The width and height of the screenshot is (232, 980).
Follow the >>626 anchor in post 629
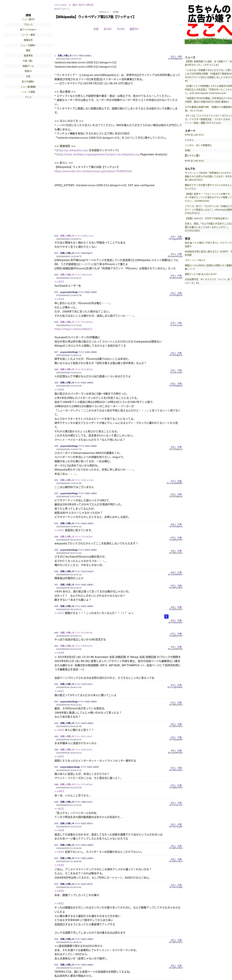59,390
